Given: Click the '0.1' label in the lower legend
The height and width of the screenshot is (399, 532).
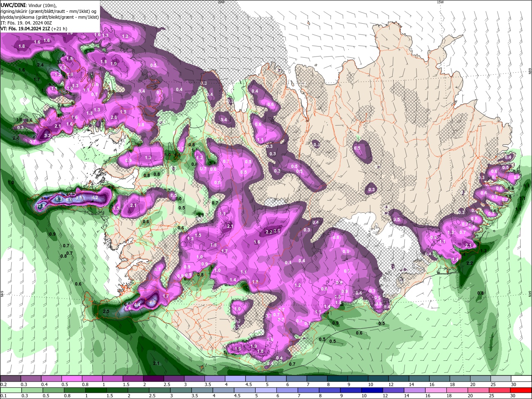Looking at the screenshot, I should tap(3, 396).
